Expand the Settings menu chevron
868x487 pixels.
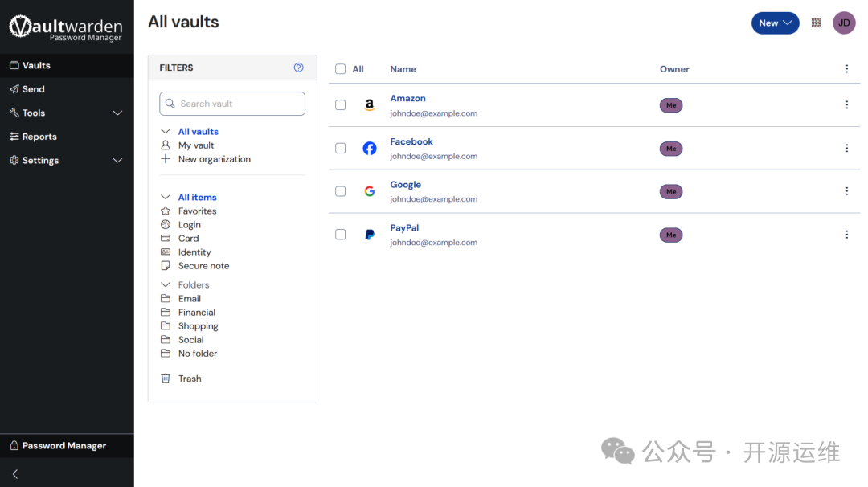117,161
